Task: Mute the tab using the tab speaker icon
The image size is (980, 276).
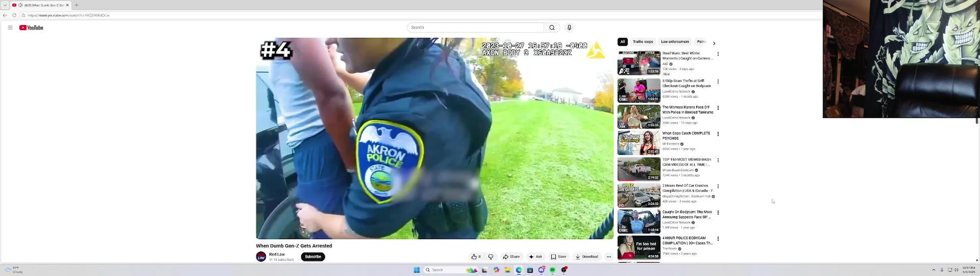Action: pyautogui.click(x=20, y=5)
